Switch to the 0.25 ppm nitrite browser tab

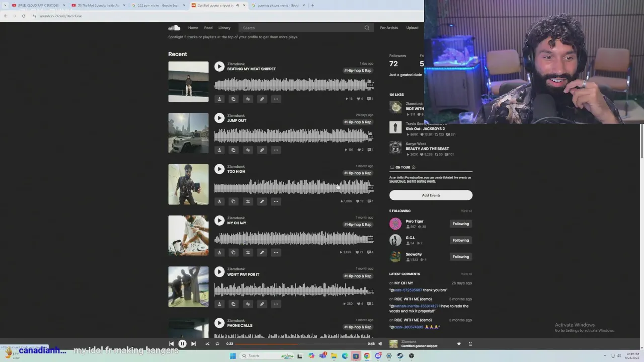point(158,5)
